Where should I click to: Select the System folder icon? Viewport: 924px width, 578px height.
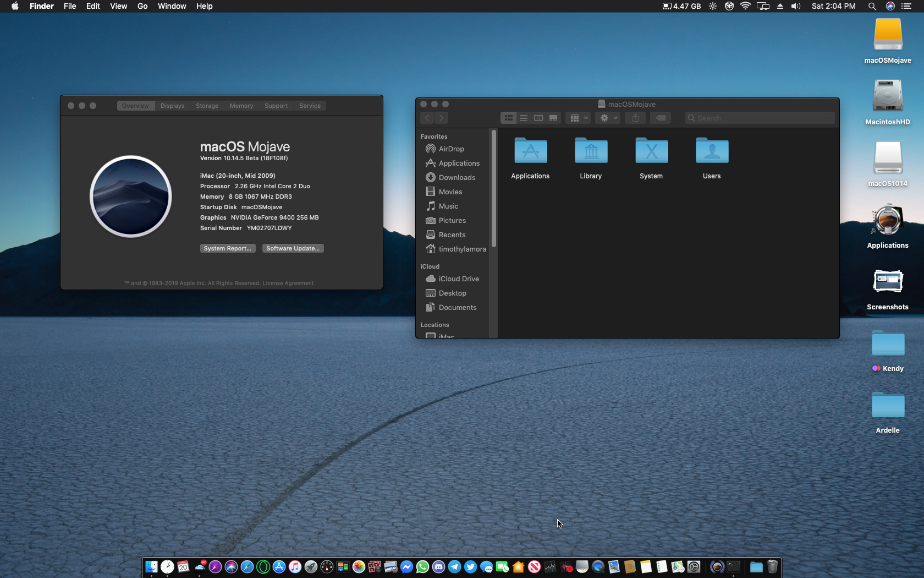point(651,159)
